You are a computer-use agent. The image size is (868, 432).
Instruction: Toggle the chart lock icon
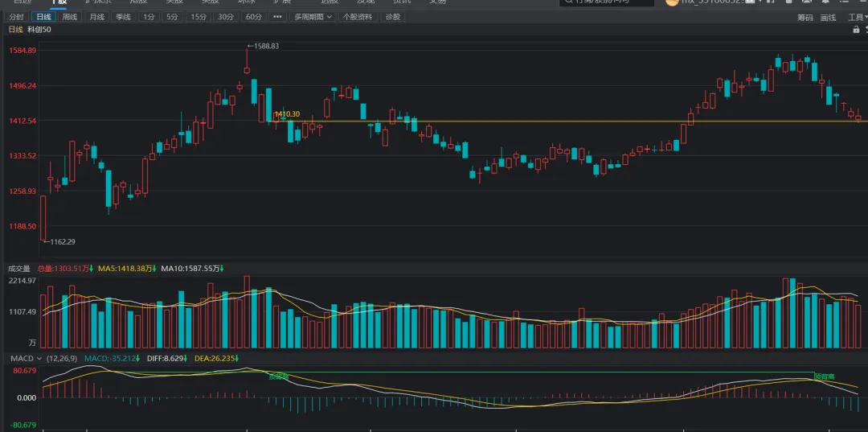point(857,29)
